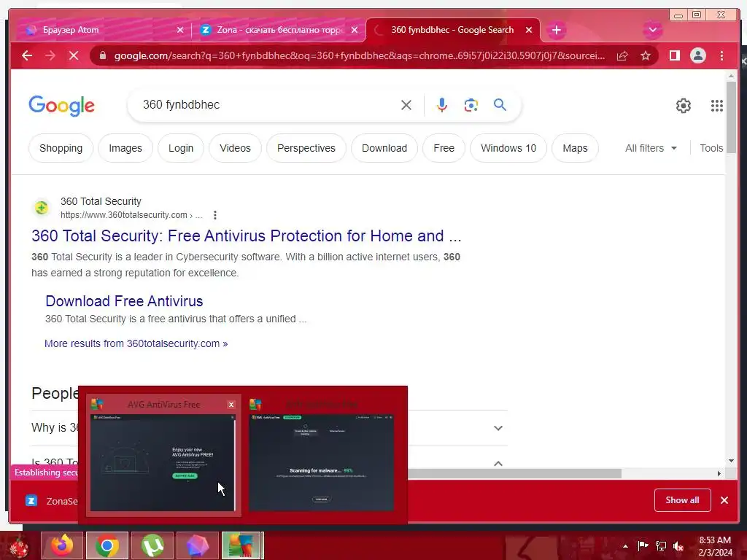
Task: Click the horizontal page scrollbar thumb
Action: [x=514, y=473]
